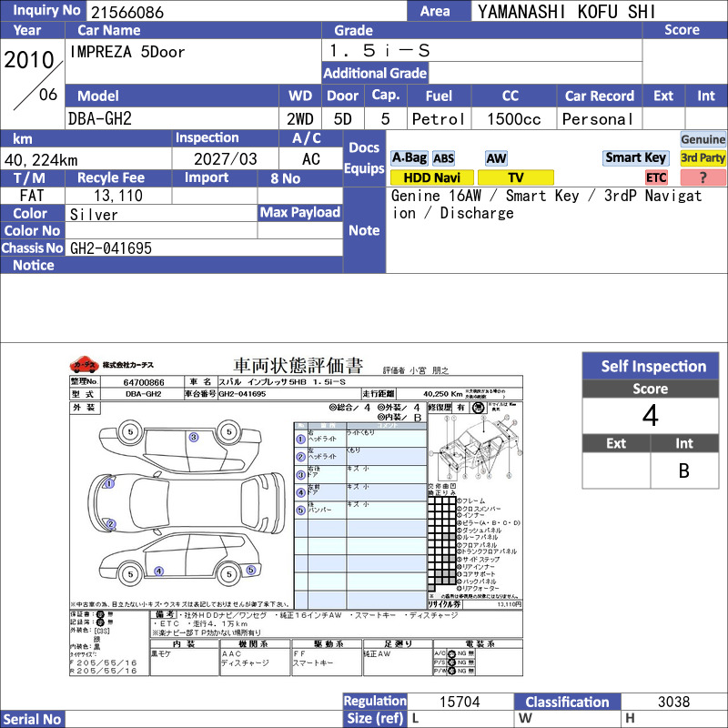Click classification value 3038
Screen dimensions: 728x728
pyautogui.click(x=673, y=702)
